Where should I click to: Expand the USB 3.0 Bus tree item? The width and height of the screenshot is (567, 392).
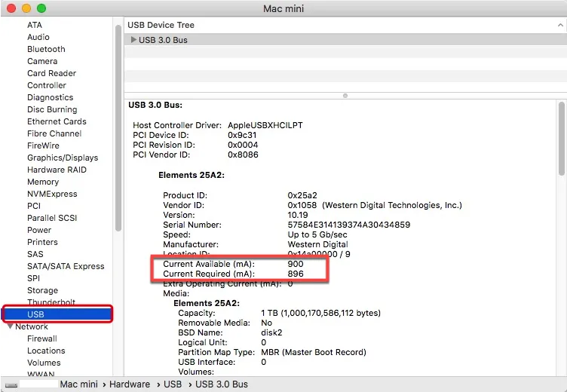tap(134, 40)
